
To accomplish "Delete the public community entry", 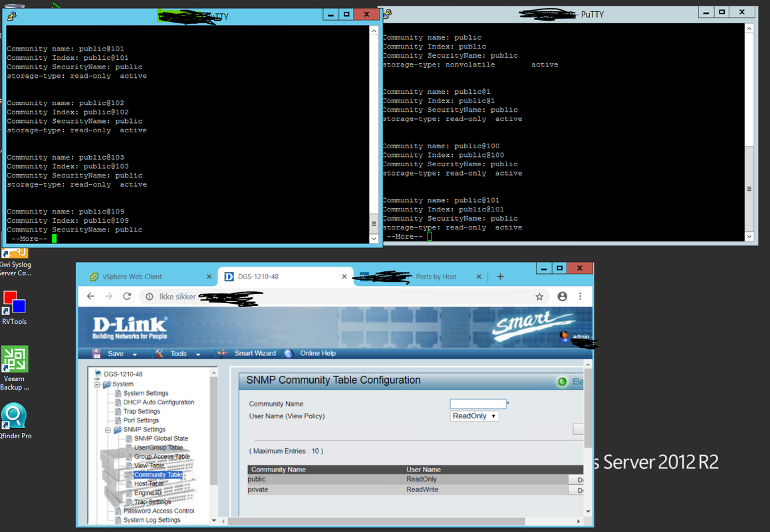I will 577,480.
